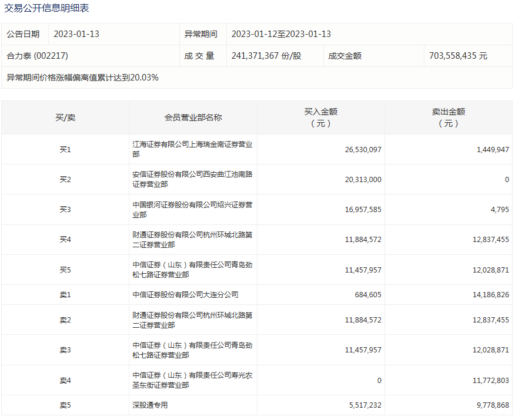Click the title 交易公开信息明细表
Screen dimensions: 515x420
coord(46,8)
